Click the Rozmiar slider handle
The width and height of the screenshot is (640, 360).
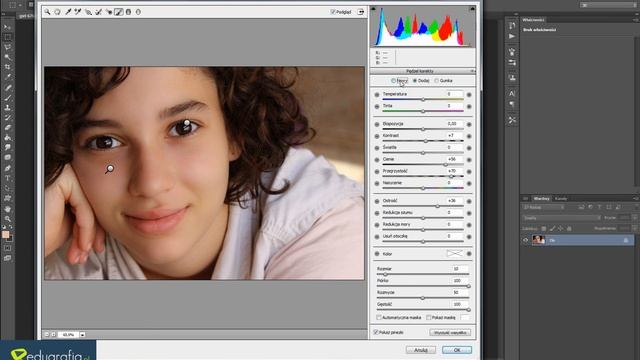click(385, 274)
